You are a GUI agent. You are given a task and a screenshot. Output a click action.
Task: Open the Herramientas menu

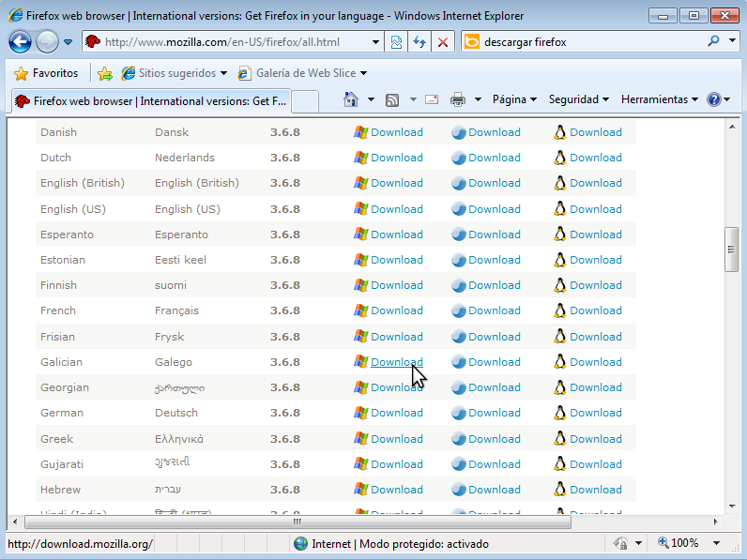660,99
